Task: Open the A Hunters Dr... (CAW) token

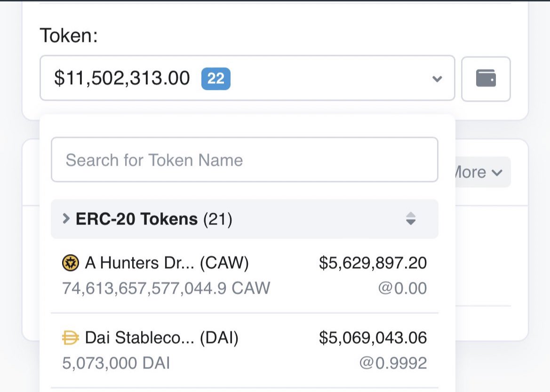Action: point(167,263)
